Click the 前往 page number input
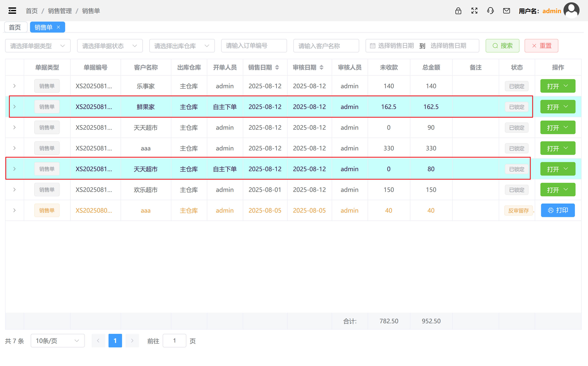This screenshot has width=588, height=366. (x=174, y=341)
